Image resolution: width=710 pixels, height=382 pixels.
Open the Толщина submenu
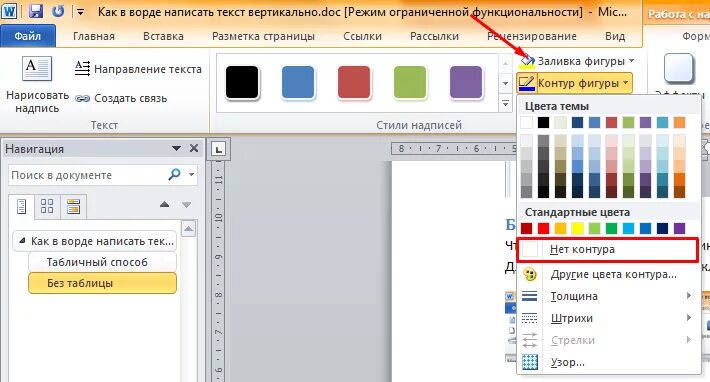coord(608,296)
